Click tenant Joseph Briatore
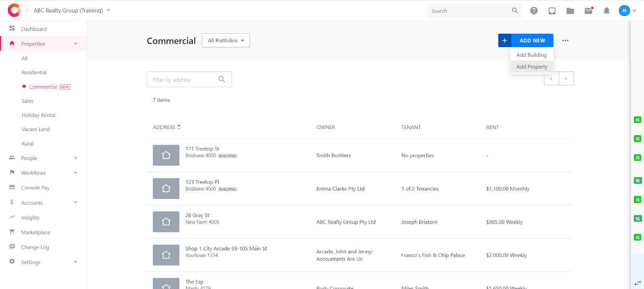 (x=419, y=222)
